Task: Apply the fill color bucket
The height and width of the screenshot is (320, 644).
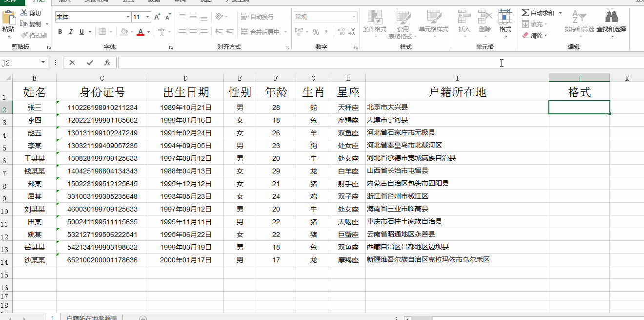Action: pyautogui.click(x=124, y=32)
